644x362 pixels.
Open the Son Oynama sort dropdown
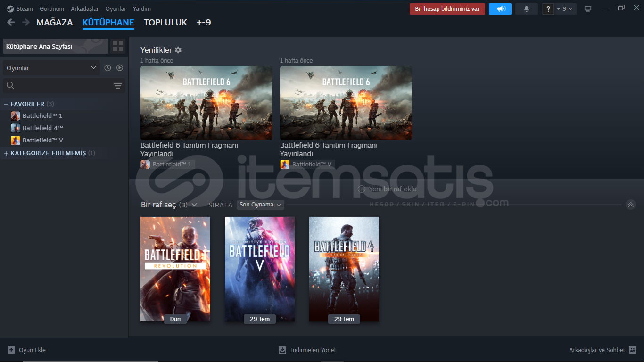tap(260, 205)
